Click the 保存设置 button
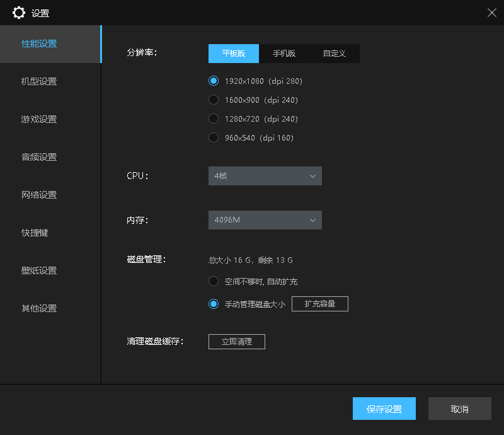The height and width of the screenshot is (435, 504). [384, 409]
